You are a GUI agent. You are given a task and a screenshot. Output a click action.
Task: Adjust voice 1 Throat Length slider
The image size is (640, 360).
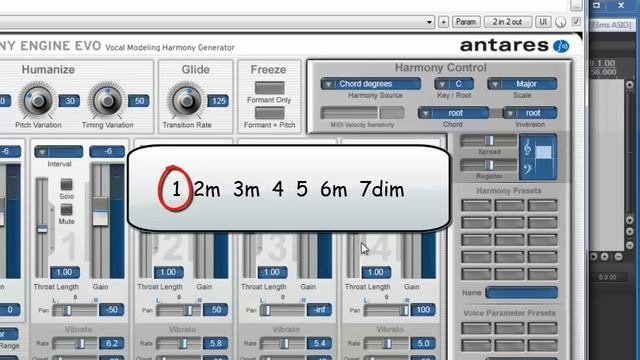click(x=42, y=227)
